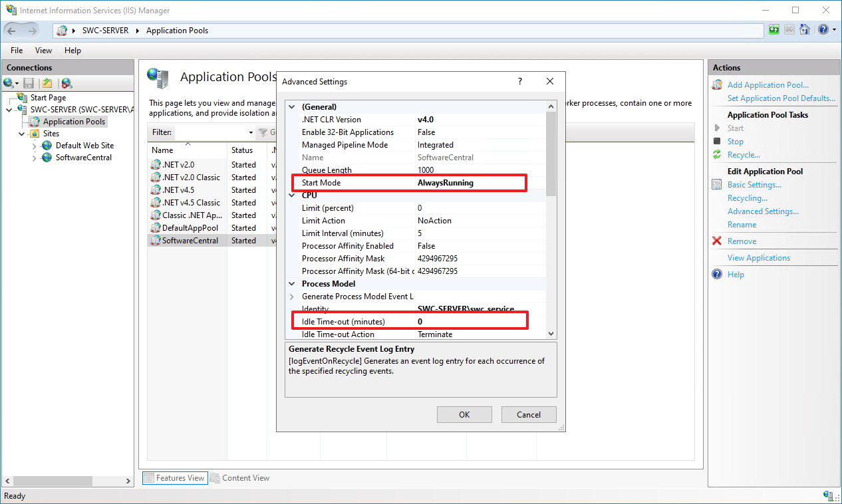
Task: Click the Home icon in the address bar
Action: (805, 30)
